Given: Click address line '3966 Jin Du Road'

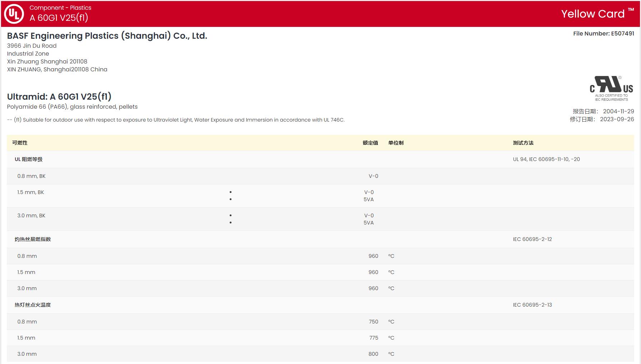Looking at the screenshot, I should coord(32,46).
